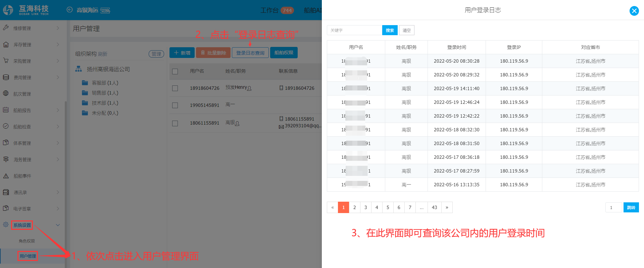Image resolution: width=644 pixels, height=268 pixels.
Task: Click the 客服部 folder icon
Action: point(85,83)
